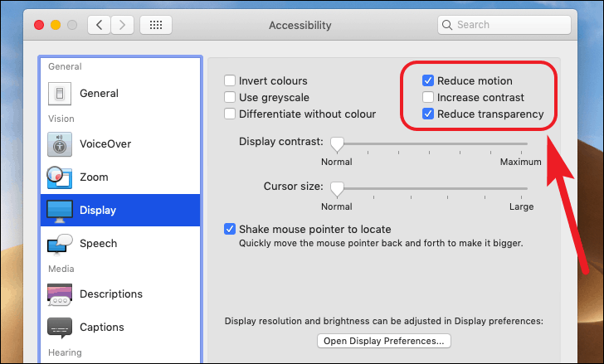
Task: Open the Captions icon
Action: 60,328
